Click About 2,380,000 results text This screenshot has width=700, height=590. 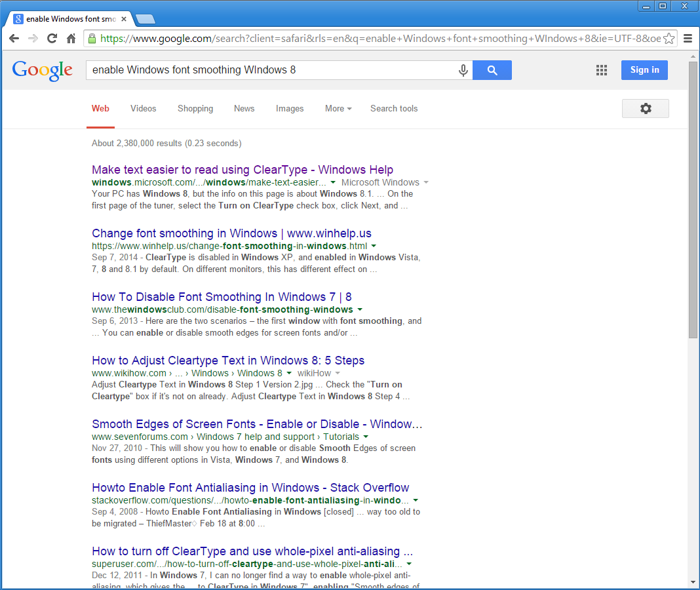166,144
